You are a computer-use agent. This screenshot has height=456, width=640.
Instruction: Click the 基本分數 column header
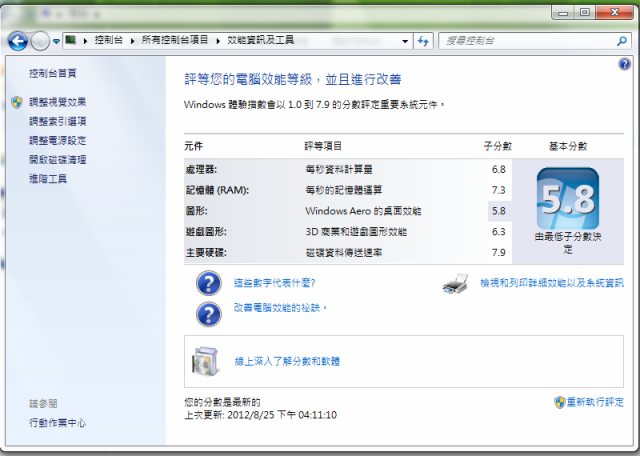click(x=568, y=146)
